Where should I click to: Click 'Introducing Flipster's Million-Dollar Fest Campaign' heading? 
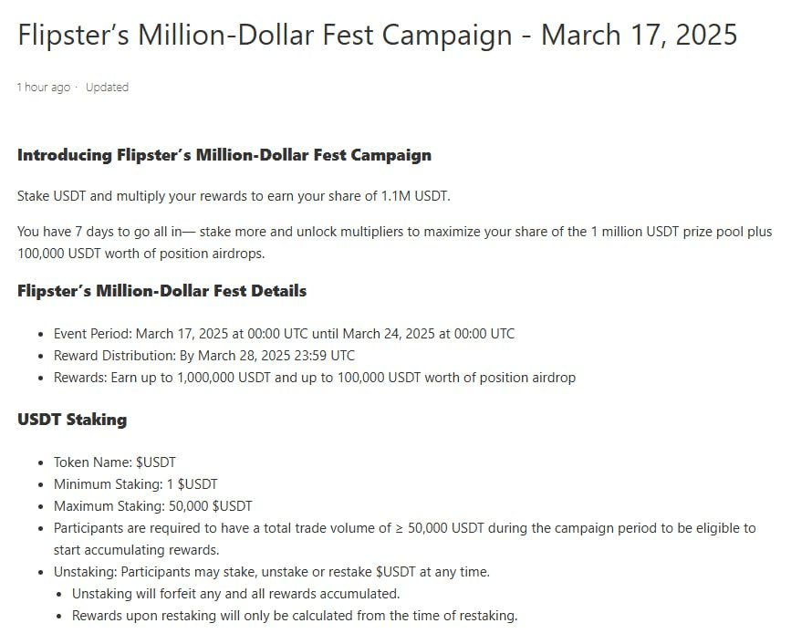click(224, 155)
